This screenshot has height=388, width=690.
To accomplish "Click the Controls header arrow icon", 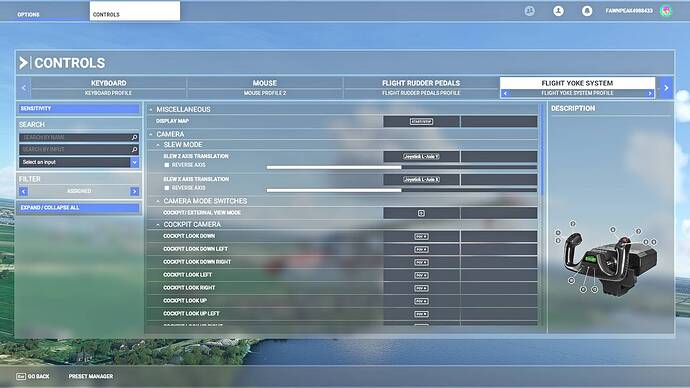I will click(x=23, y=63).
